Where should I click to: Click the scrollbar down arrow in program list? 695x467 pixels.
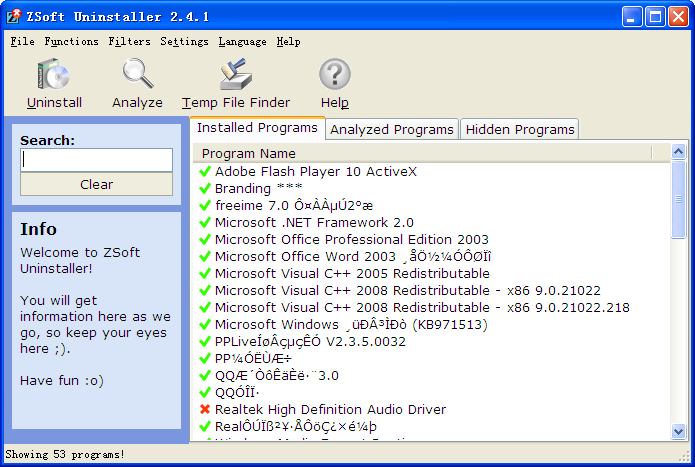[679, 430]
